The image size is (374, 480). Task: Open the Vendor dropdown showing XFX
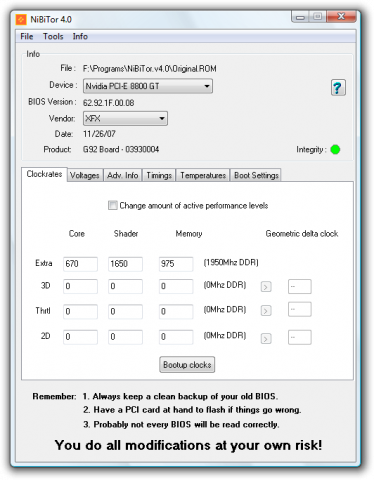[125, 118]
